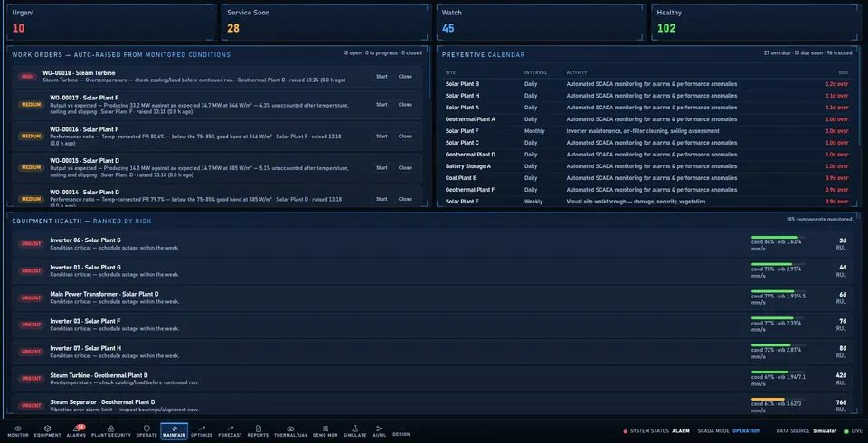Click the HIGH priority badge on WO-00018
The image size is (868, 443).
point(27,77)
